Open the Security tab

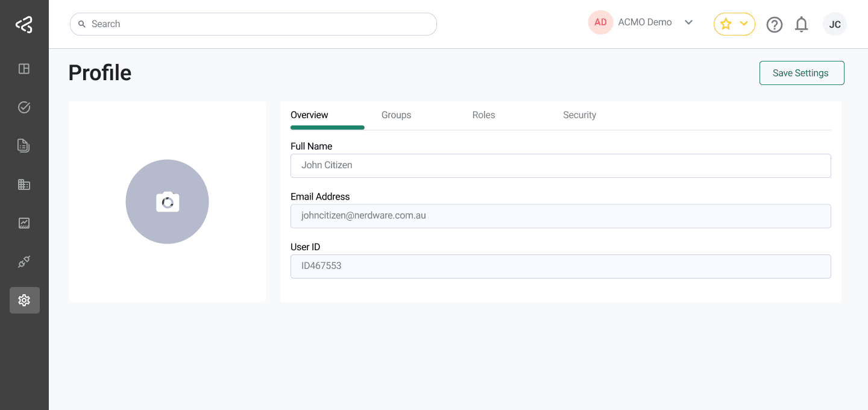point(579,115)
